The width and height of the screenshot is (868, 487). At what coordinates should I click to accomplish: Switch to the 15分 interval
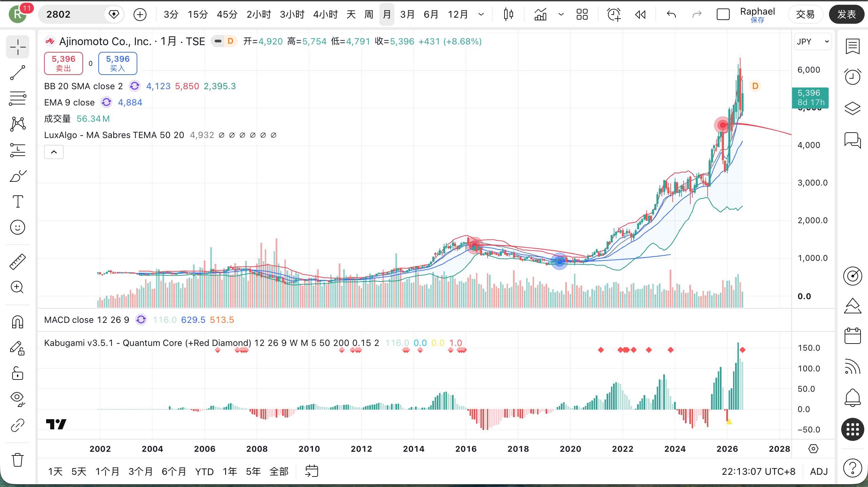point(198,15)
